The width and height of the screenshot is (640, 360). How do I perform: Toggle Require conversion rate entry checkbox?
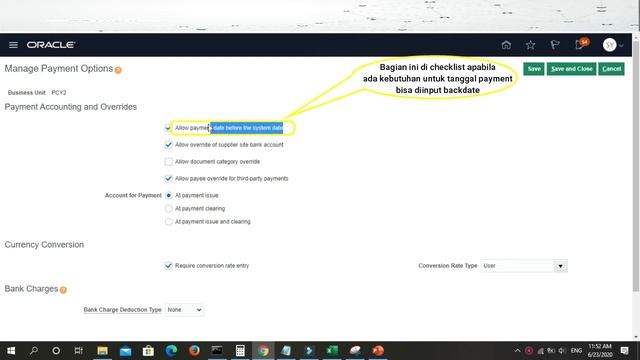[x=169, y=266]
